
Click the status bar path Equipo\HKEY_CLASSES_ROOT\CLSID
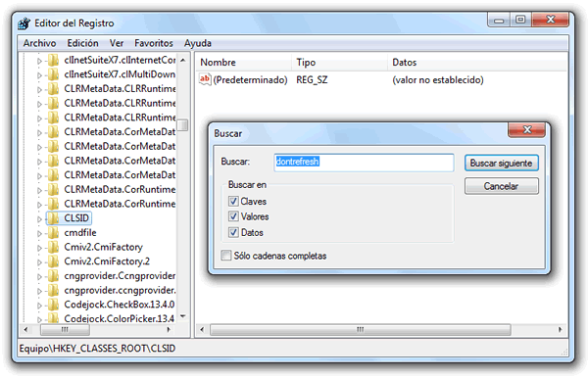coord(97,349)
